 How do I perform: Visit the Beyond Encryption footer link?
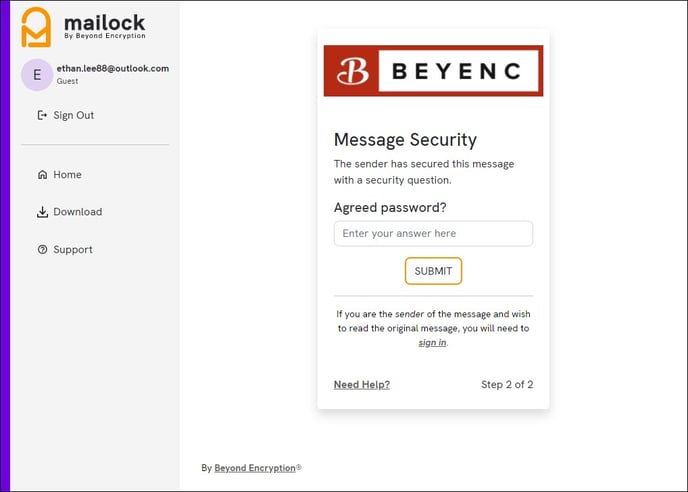[x=254, y=468]
